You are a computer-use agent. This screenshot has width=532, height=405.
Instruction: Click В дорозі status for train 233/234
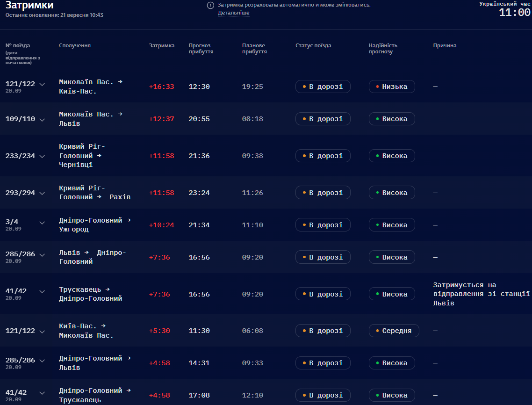323,156
